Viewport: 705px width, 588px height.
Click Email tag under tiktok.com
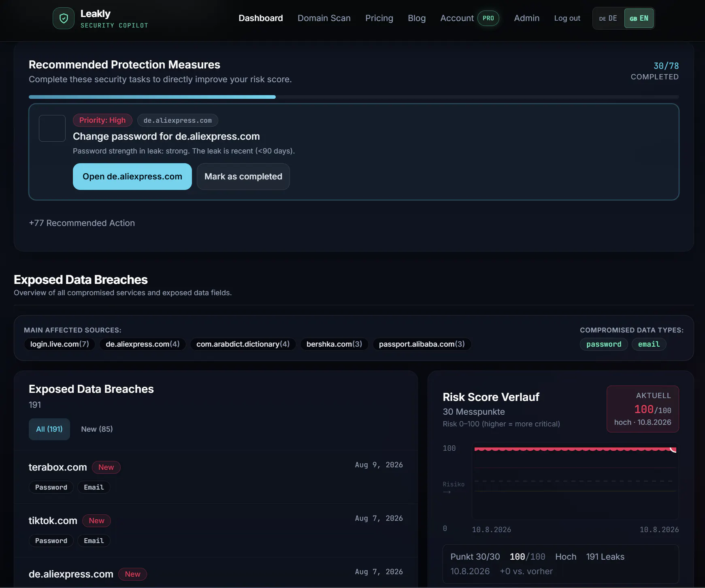94,541
